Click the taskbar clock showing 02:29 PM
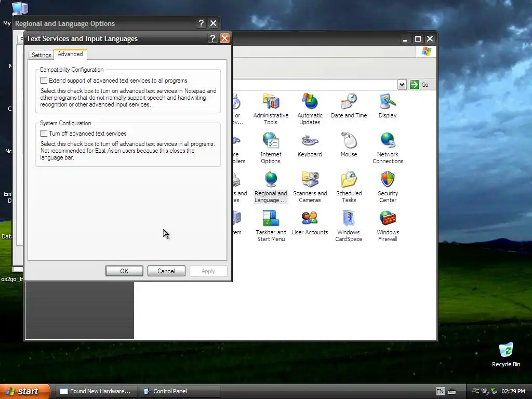This screenshot has width=532, height=399. pyautogui.click(x=513, y=391)
